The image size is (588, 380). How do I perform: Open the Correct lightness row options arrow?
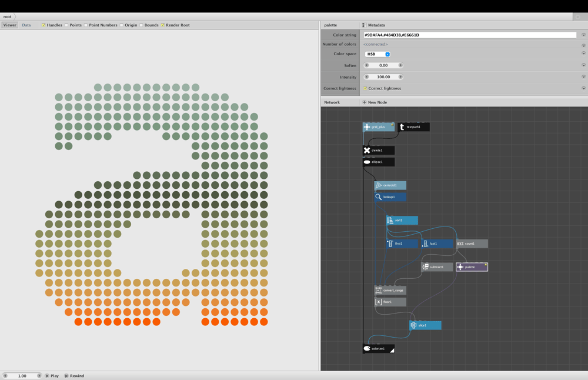coord(583,88)
